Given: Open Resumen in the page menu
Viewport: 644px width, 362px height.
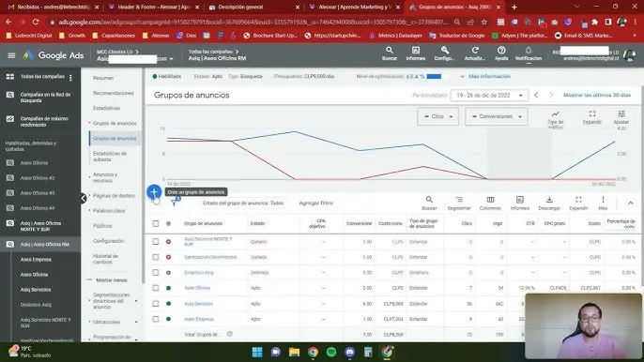Looking at the screenshot, I should [x=103, y=78].
